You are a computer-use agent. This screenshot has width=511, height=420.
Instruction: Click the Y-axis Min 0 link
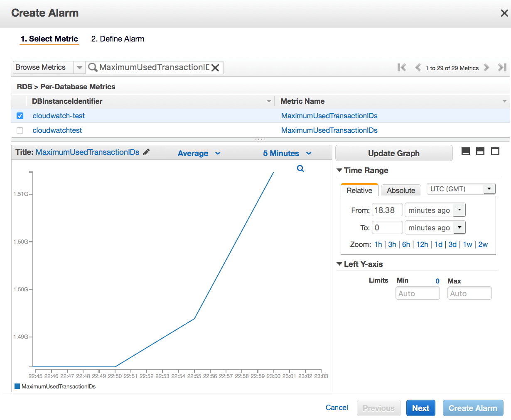(437, 281)
